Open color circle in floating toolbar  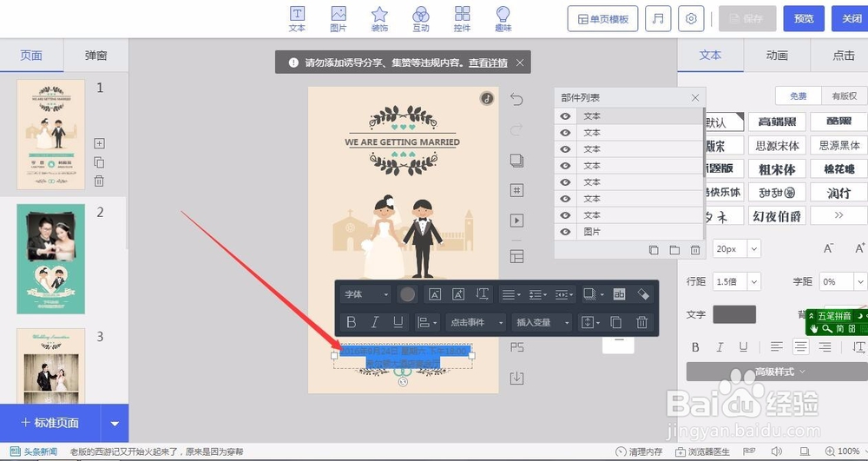click(x=407, y=294)
